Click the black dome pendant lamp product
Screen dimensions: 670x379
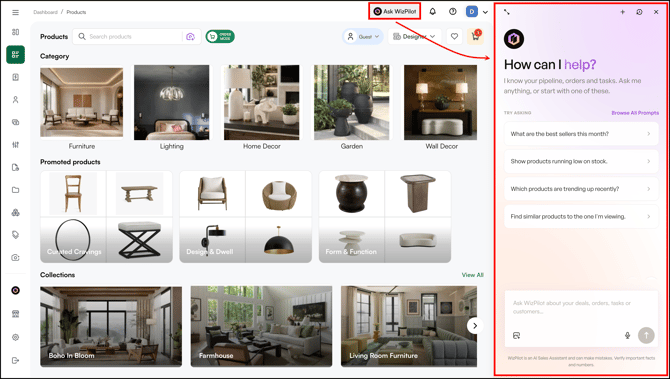pos(279,240)
